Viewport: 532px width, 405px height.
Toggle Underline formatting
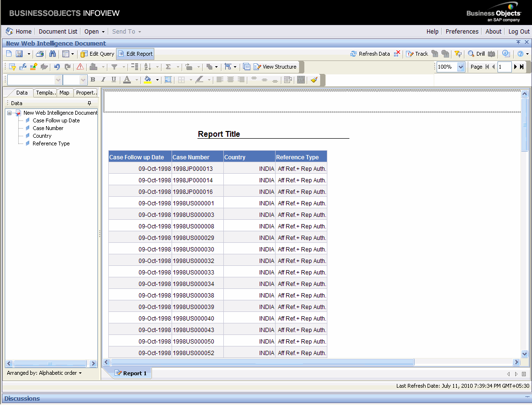114,80
